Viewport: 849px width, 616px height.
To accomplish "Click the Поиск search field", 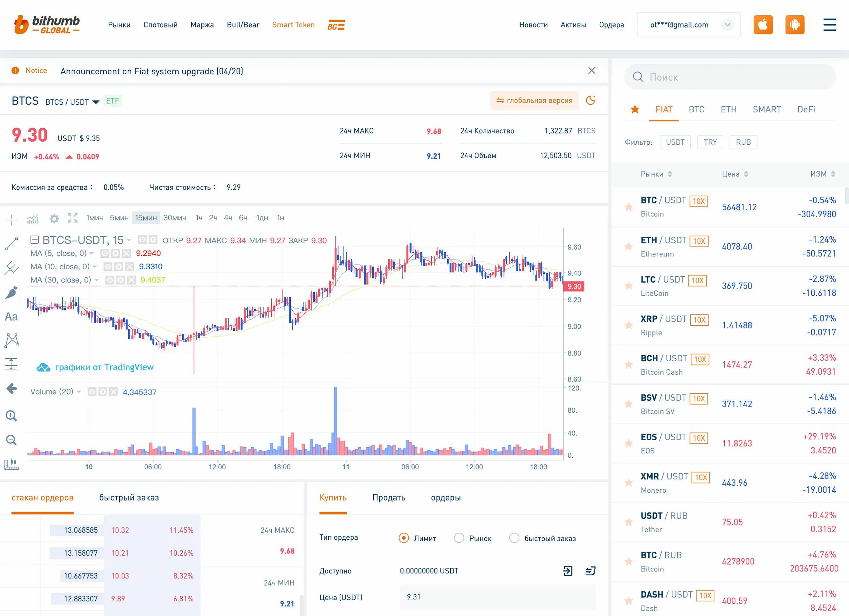I will [x=730, y=77].
